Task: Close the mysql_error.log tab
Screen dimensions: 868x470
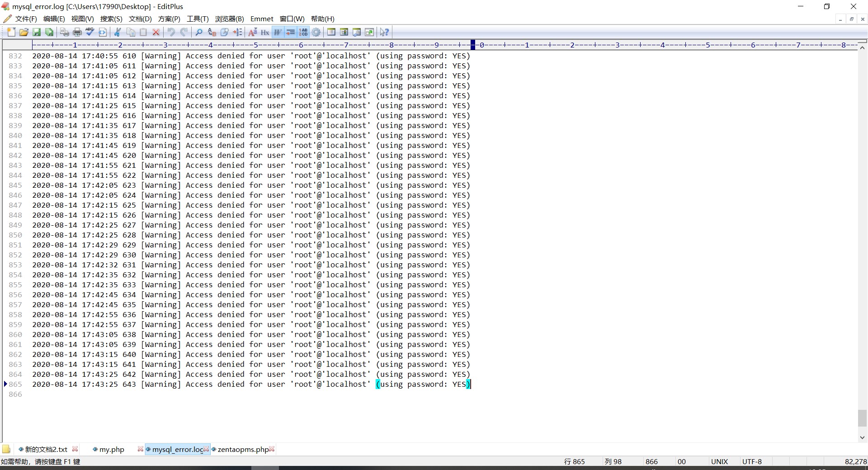Action: tap(206, 449)
